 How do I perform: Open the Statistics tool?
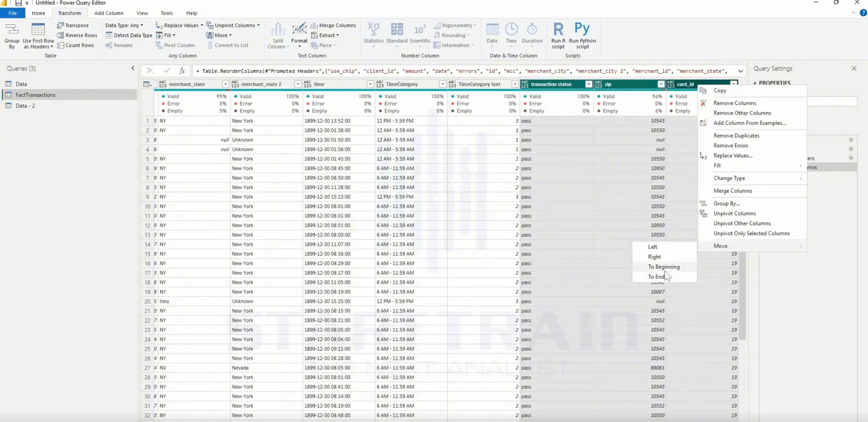pos(374,35)
